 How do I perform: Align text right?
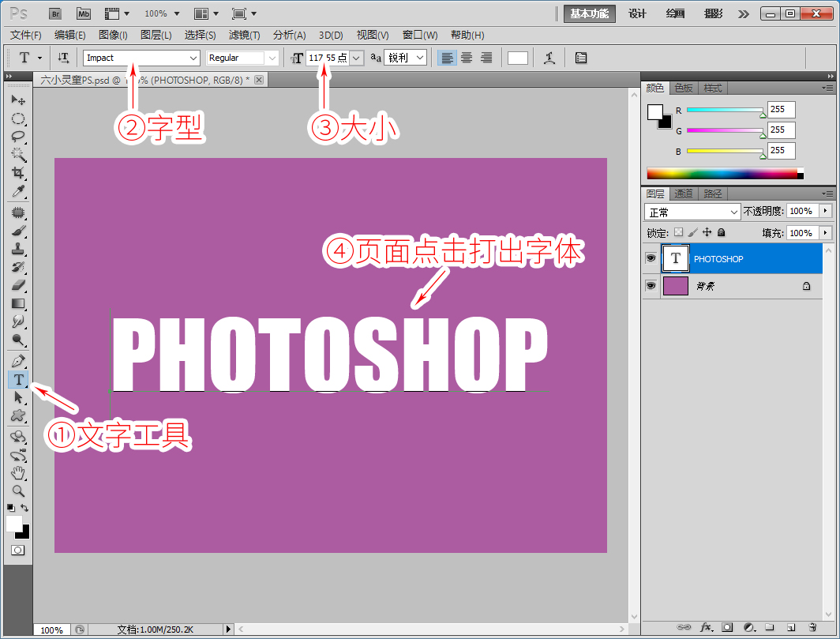click(x=486, y=58)
